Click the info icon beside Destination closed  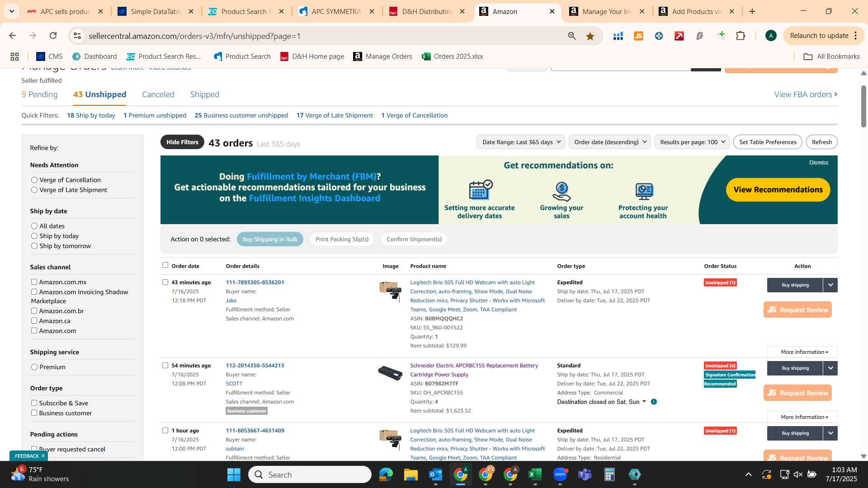[x=654, y=402]
